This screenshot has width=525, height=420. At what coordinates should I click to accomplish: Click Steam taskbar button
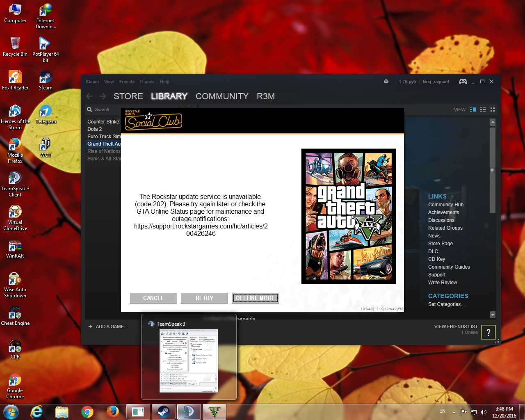pyautogui.click(x=164, y=412)
